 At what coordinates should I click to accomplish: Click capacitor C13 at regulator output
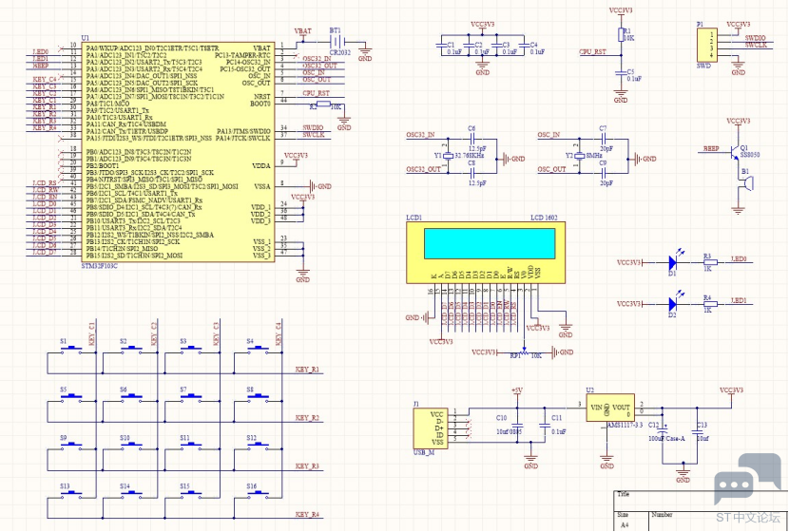pos(698,432)
